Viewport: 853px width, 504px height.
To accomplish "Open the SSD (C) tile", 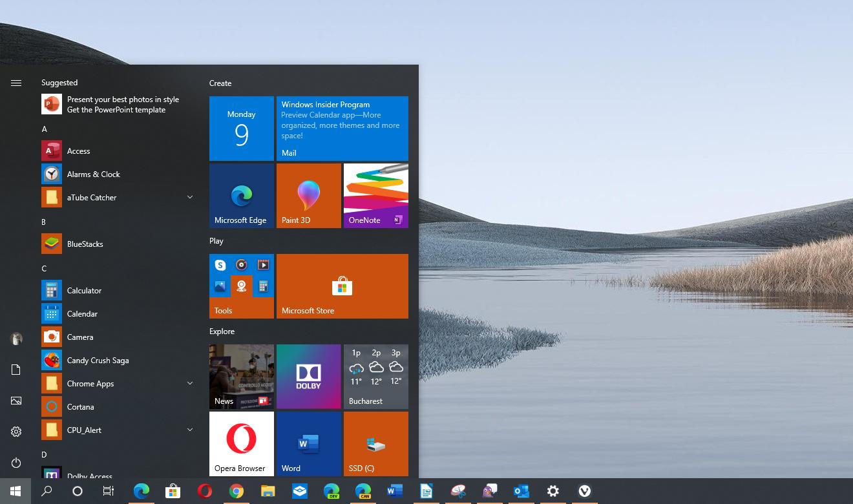I will [375, 443].
